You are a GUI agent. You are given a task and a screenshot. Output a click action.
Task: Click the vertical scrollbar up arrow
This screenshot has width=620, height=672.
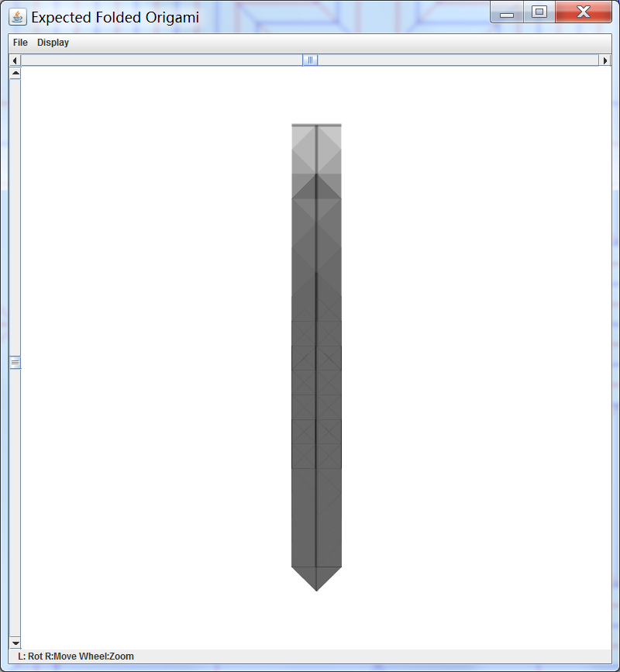[15, 74]
